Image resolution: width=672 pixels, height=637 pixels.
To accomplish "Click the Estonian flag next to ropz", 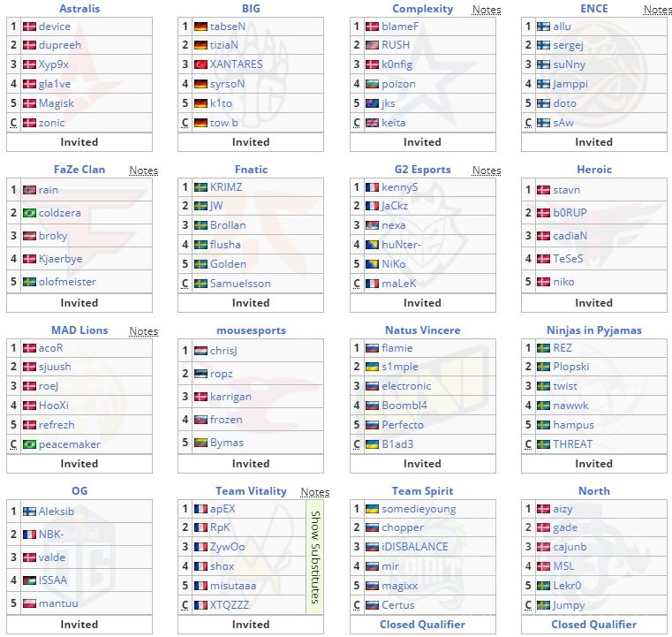I will click(200, 374).
